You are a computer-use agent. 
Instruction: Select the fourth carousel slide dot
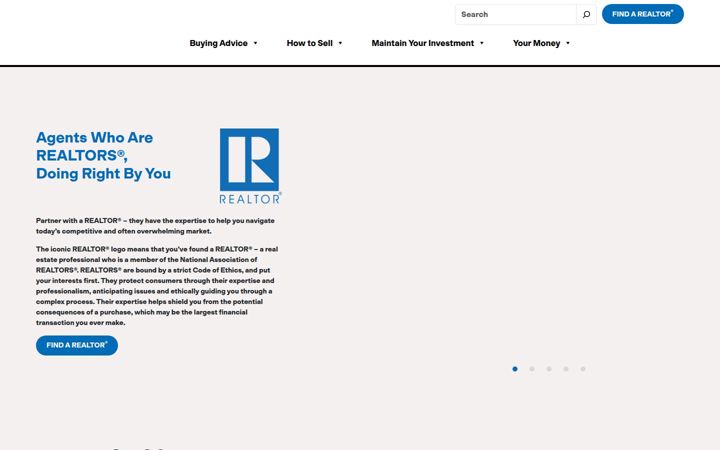(x=566, y=369)
